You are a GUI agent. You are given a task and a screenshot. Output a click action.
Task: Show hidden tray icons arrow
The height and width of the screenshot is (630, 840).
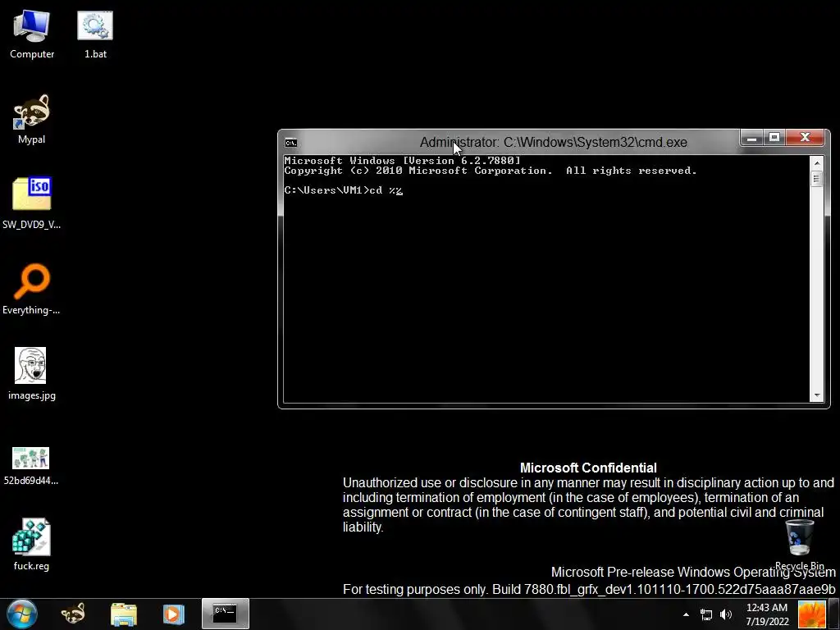[x=686, y=614]
